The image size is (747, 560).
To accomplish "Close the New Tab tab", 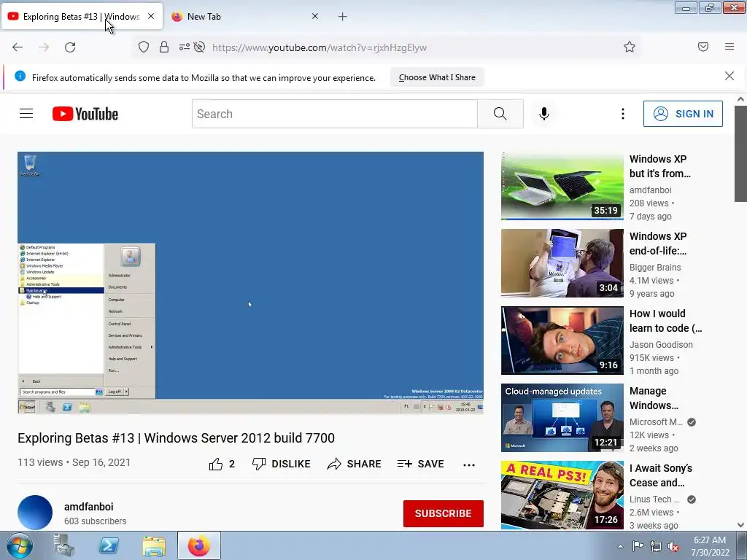I will (x=315, y=16).
